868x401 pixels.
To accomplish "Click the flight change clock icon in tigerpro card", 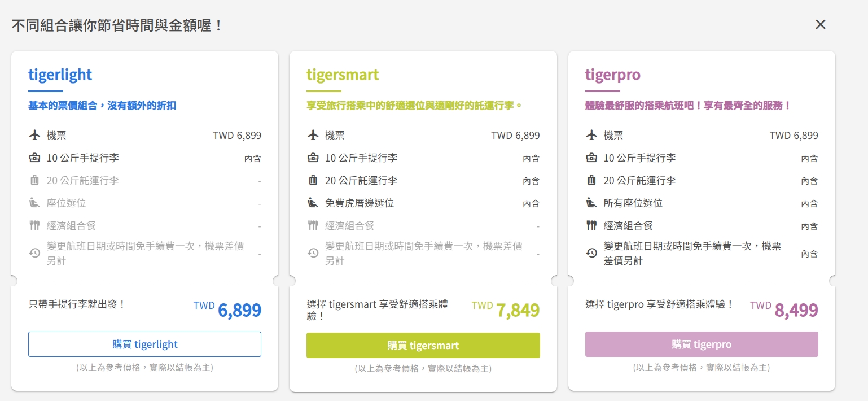I will pyautogui.click(x=591, y=253).
